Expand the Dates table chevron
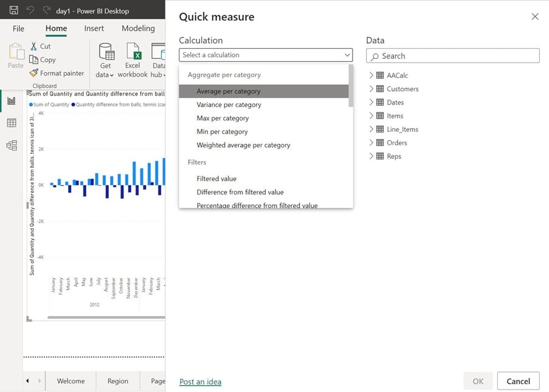 371,102
